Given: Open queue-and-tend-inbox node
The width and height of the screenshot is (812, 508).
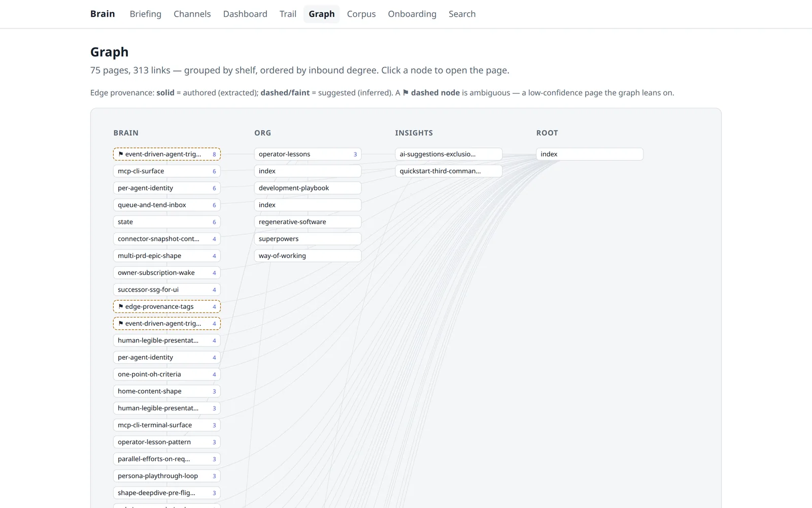Looking at the screenshot, I should point(167,205).
